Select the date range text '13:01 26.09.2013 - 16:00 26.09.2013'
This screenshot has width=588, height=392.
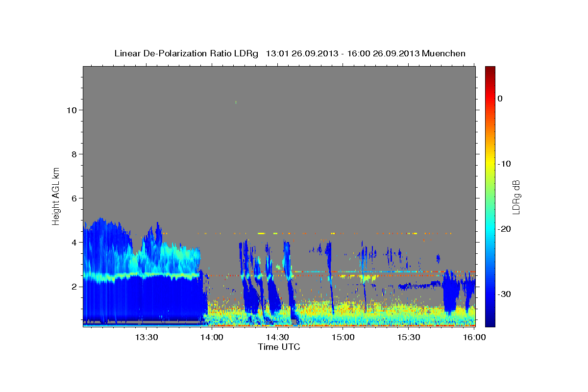[x=343, y=53]
